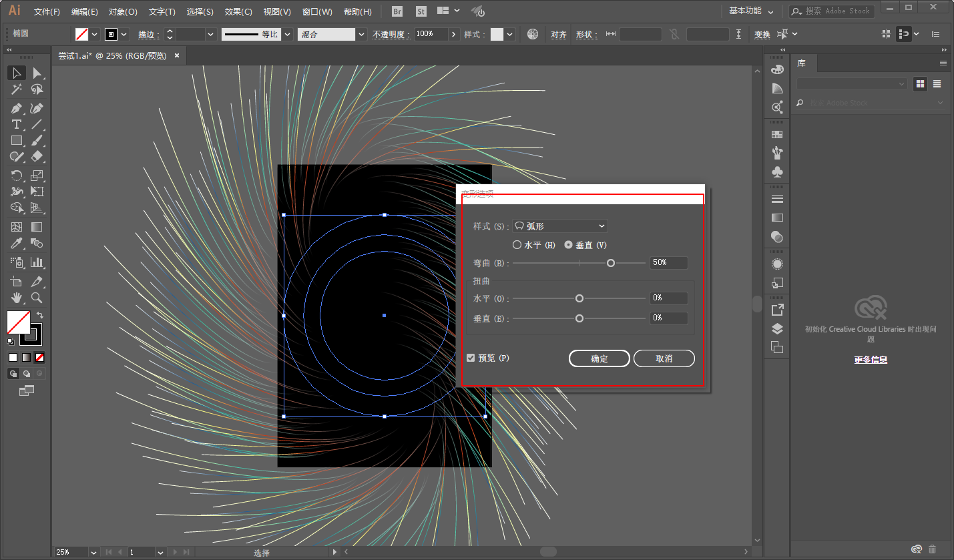Choose the Magic Wand tool
Image resolution: width=954 pixels, height=560 pixels.
(x=17, y=89)
